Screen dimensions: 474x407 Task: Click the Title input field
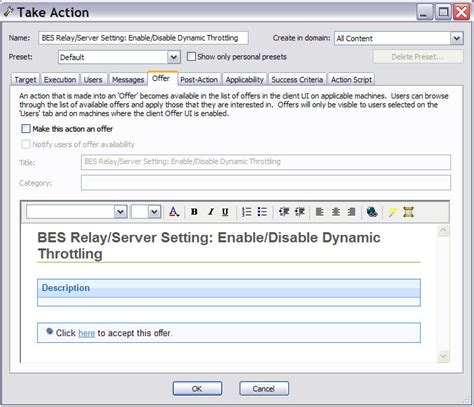click(x=266, y=162)
